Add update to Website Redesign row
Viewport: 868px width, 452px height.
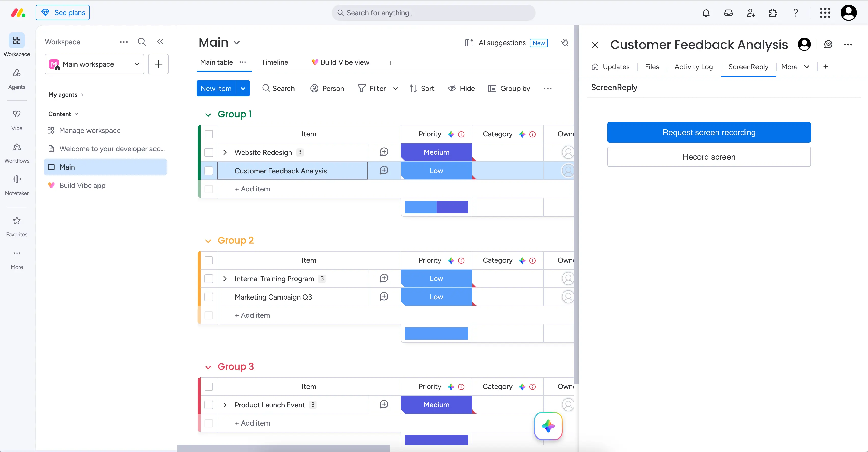coord(384,152)
